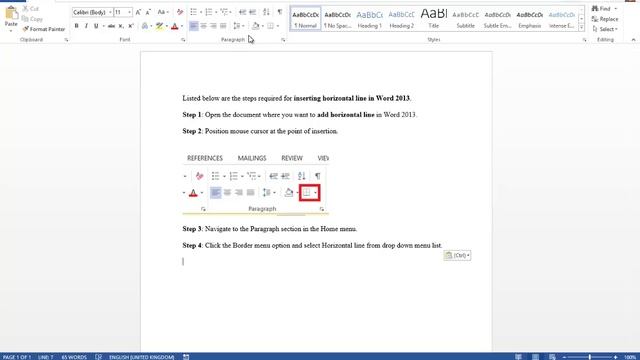Apply the Heading 1 style
Screen dimensions: 640x360
point(369,19)
